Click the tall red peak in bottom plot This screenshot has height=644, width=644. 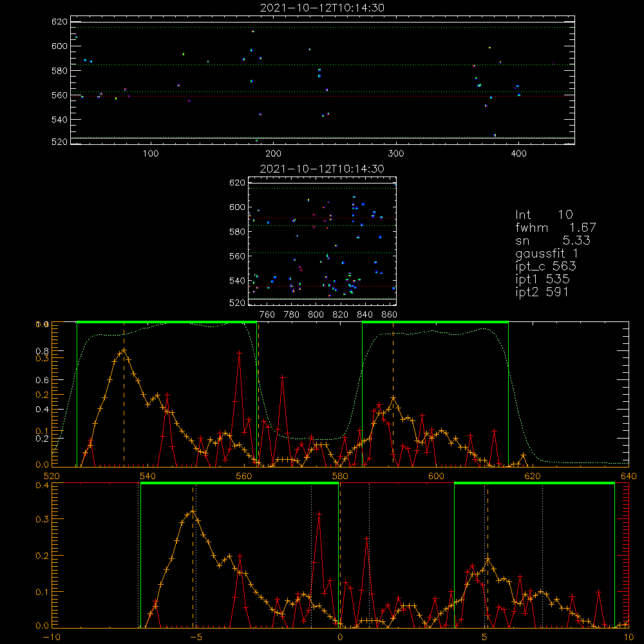coord(319,514)
